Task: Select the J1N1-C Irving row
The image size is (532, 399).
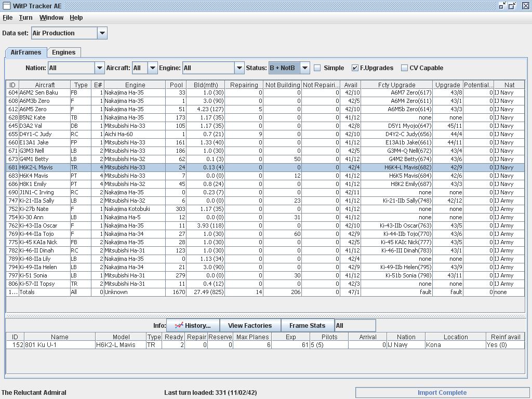Action: pos(265,192)
